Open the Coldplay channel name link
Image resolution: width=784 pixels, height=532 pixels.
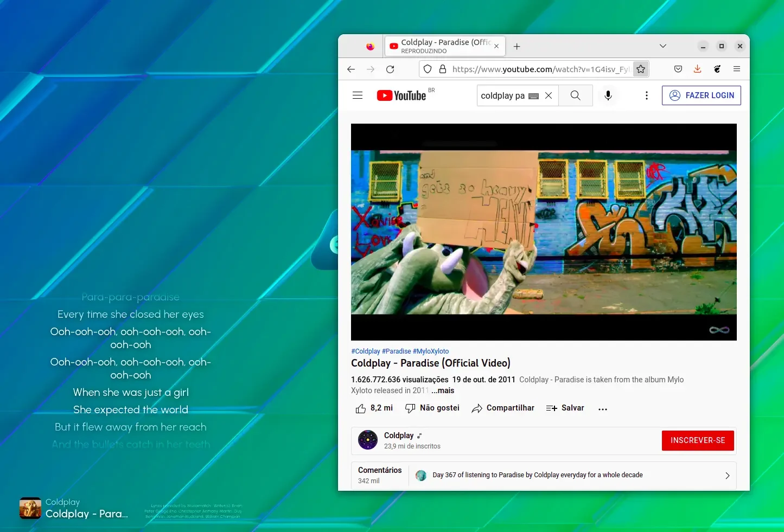(399, 435)
